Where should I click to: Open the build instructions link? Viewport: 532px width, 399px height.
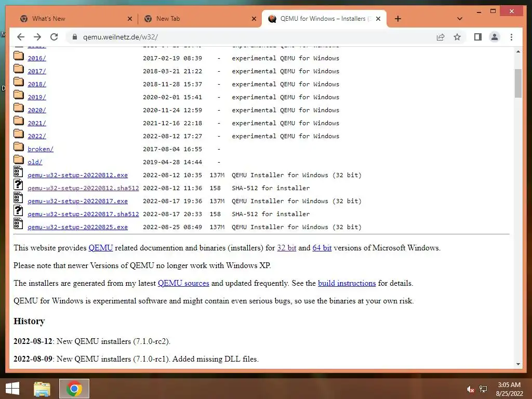(347, 283)
